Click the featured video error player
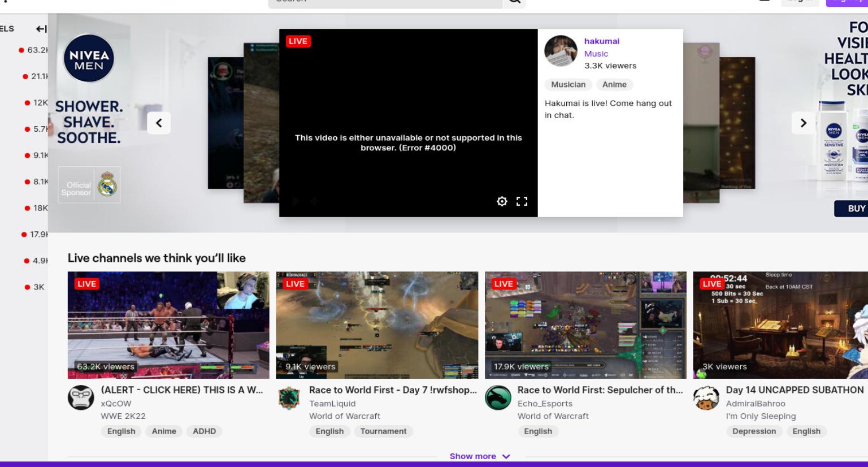Screen dimensions: 868x467 coord(408,123)
